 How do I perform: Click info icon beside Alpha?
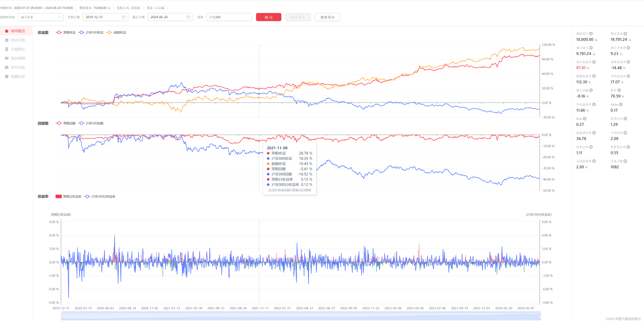click(x=621, y=104)
